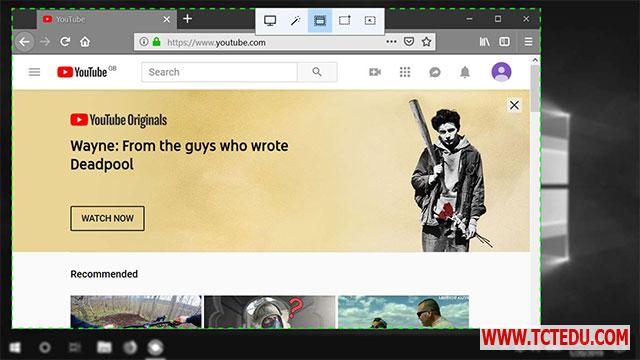The height and width of the screenshot is (360, 640).
Task: Open the Windows Start menu
Action: (15, 347)
